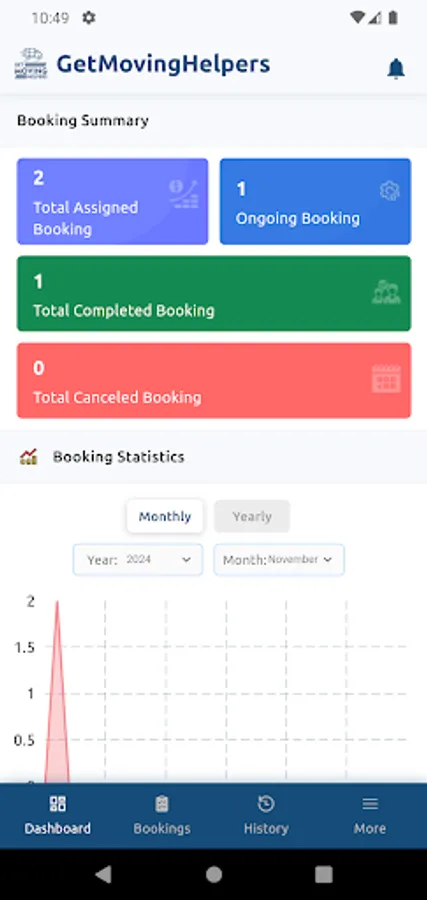Tap the Bookings clipboard icon
This screenshot has height=900, width=427.
[x=162, y=804]
